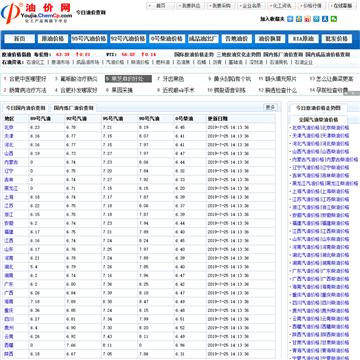360x360 pixels.
Task: Open 北京 region link in table
Action: [9, 127]
